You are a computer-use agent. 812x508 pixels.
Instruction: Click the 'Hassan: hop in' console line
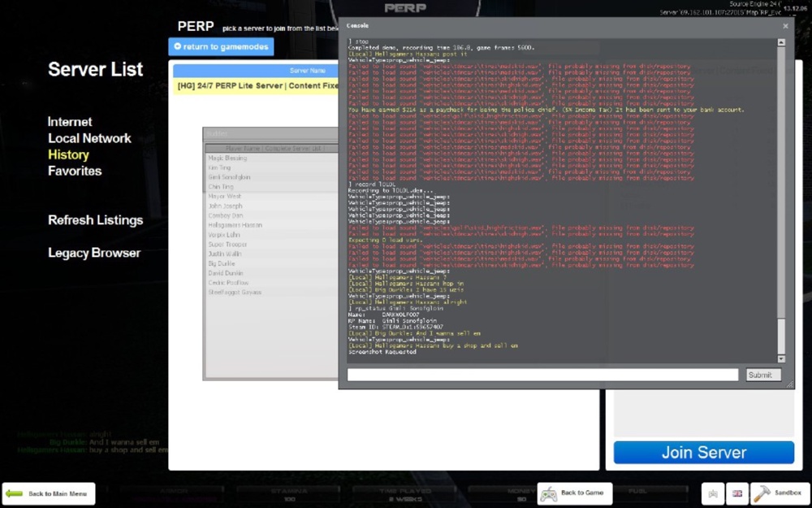[405, 284]
